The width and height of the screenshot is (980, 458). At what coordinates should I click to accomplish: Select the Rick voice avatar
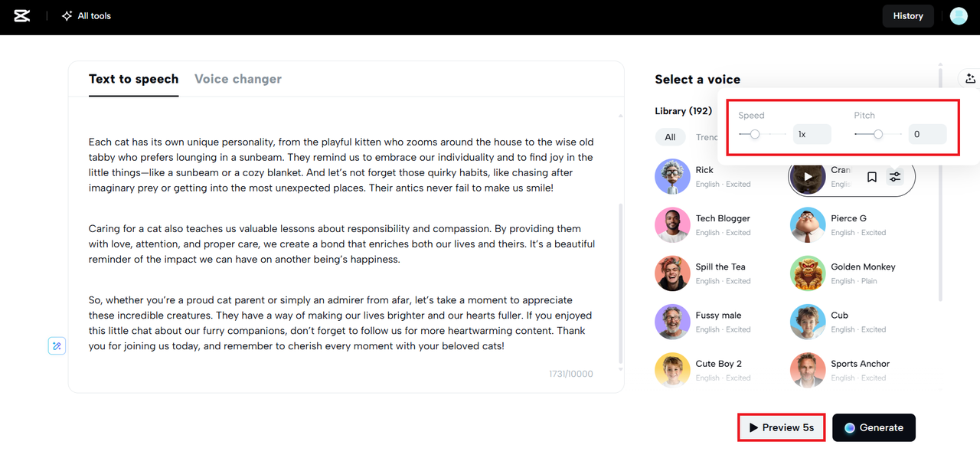672,176
